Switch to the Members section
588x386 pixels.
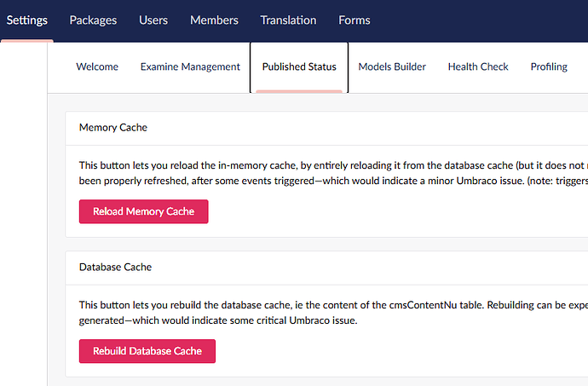coord(214,20)
